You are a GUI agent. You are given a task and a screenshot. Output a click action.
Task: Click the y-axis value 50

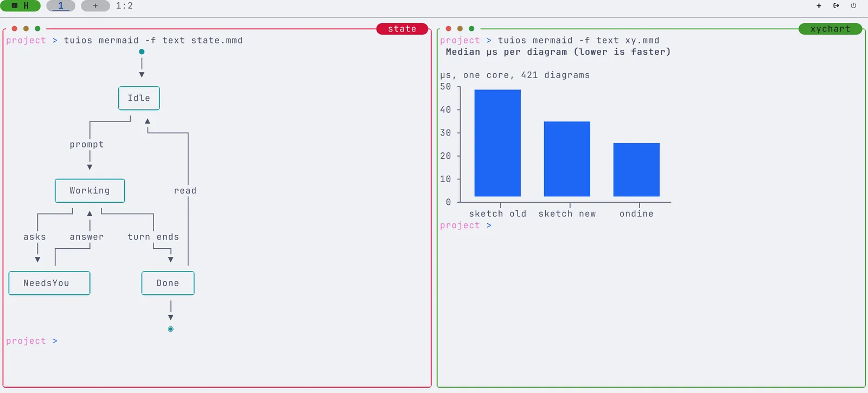coord(445,87)
